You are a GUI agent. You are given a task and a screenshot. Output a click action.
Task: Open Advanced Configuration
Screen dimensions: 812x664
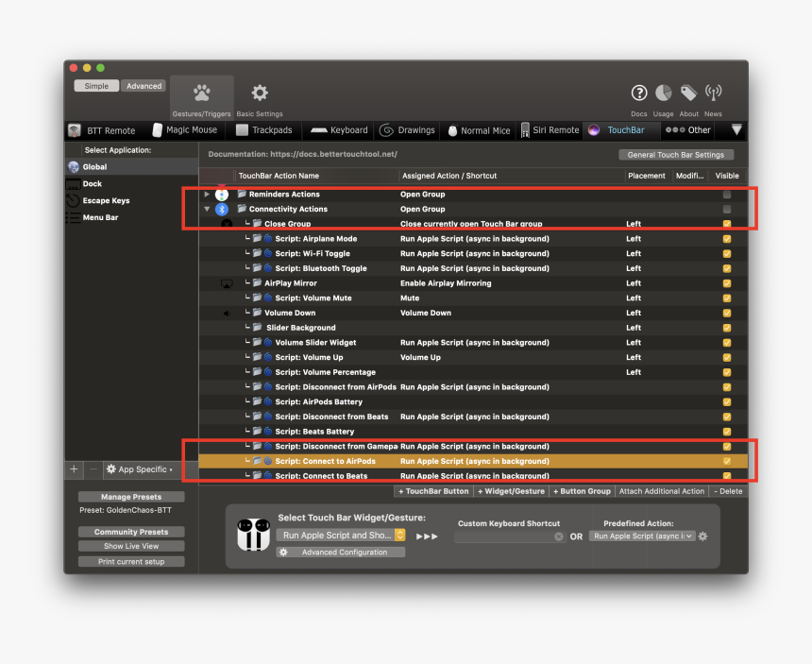click(341, 553)
